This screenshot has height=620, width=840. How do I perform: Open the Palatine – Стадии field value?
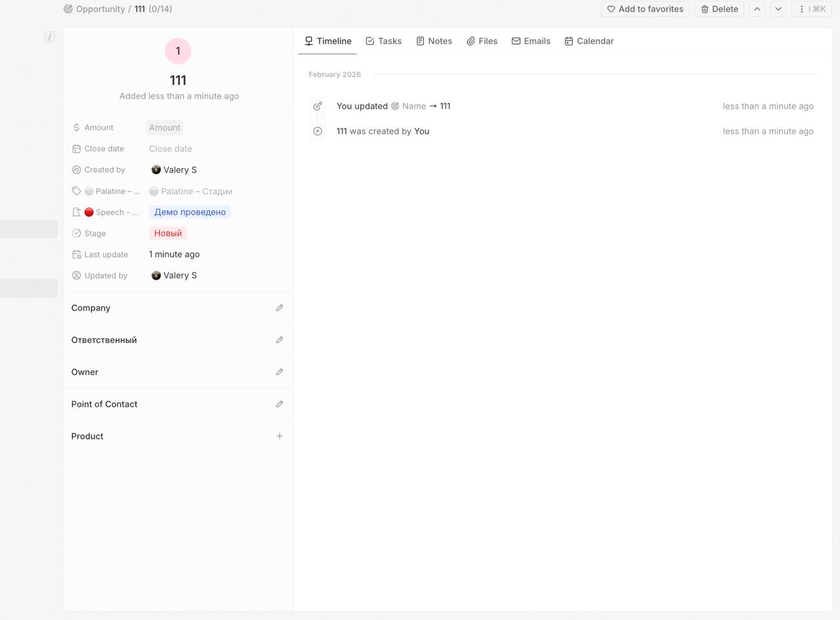(x=191, y=191)
